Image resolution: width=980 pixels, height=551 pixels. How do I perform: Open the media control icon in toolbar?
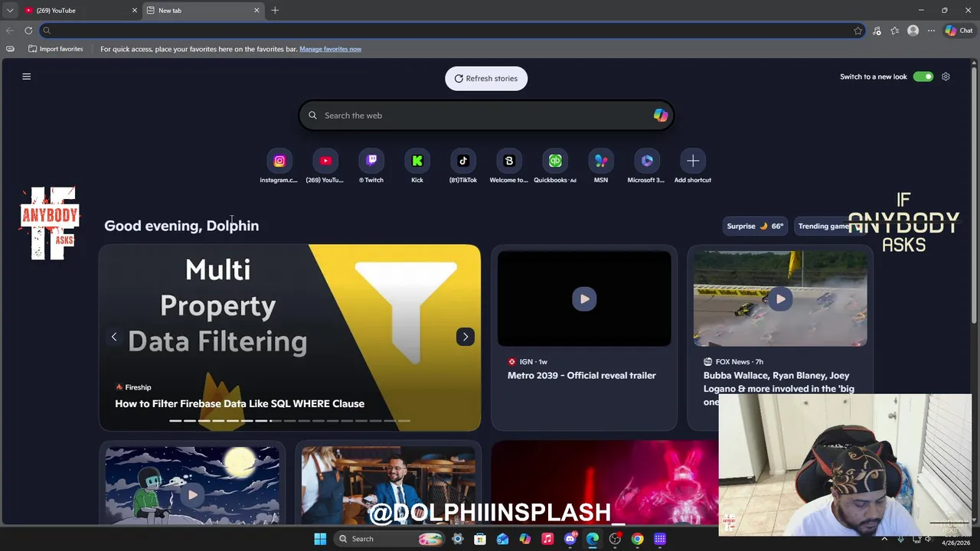tap(877, 31)
